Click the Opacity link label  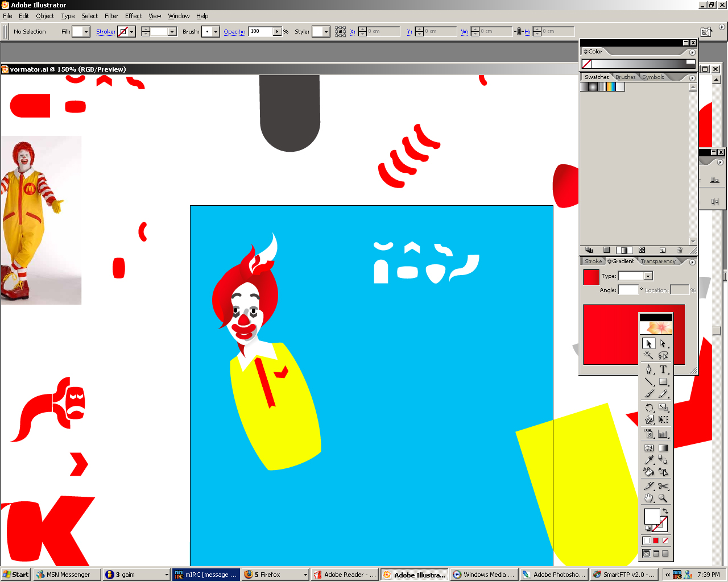point(234,32)
